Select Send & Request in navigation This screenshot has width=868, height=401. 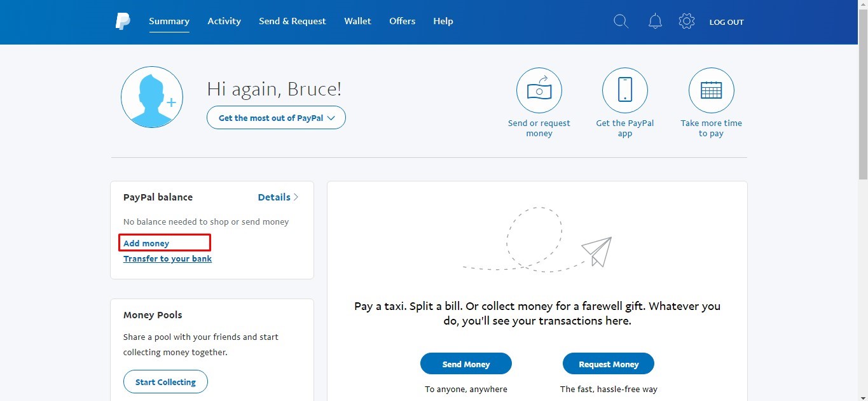tap(292, 21)
